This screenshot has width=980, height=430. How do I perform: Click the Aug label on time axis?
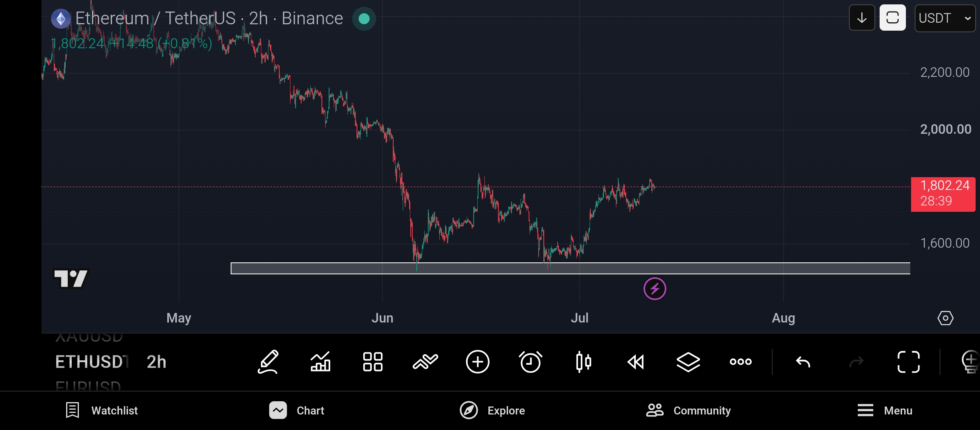(x=784, y=318)
